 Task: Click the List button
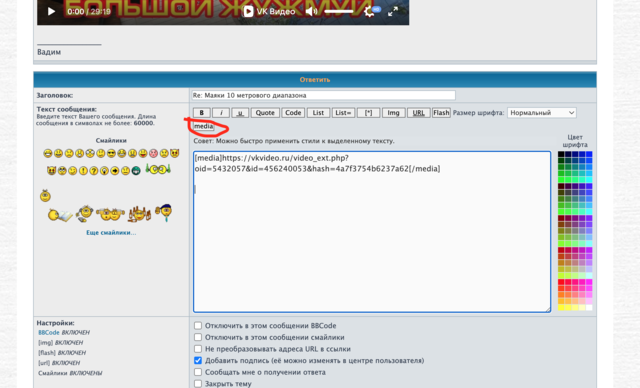click(318, 113)
